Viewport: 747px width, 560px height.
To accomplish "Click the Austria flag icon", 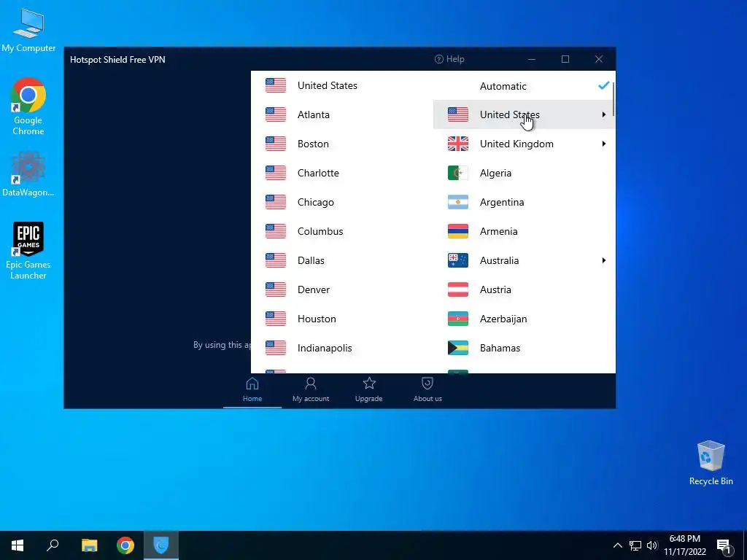I will (458, 289).
